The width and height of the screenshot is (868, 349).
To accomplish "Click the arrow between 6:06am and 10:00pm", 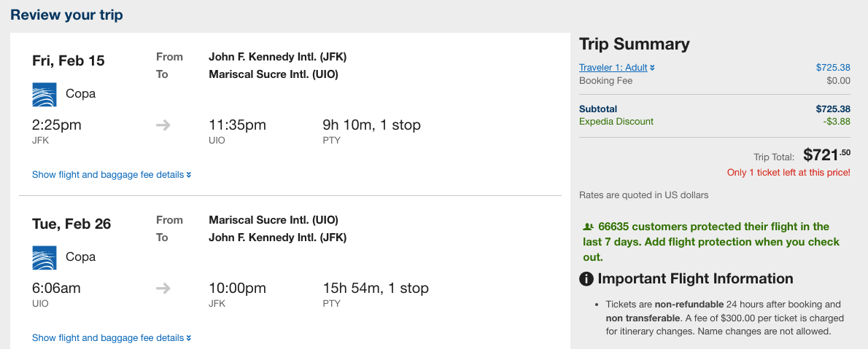I will click(163, 289).
